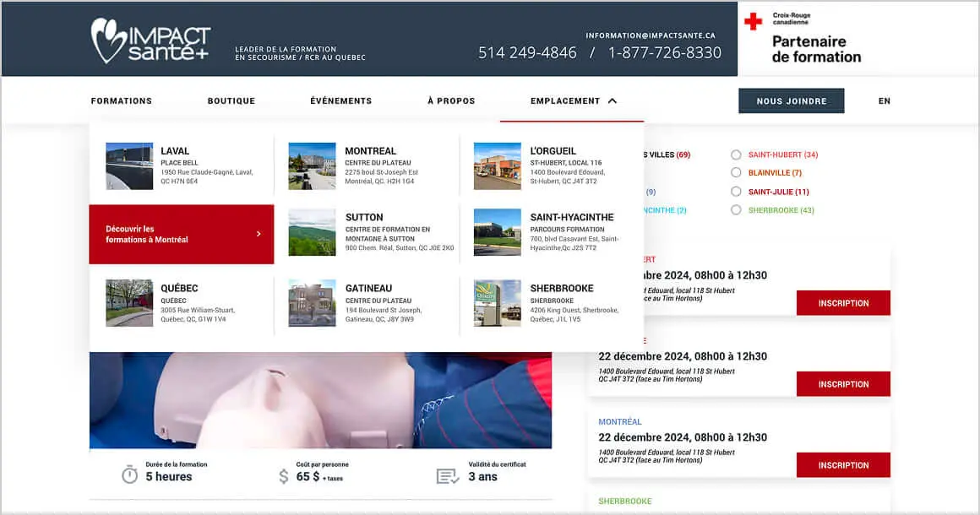Click the stopwatch icon beside 5 heures
The width and height of the screenshot is (980, 515).
pos(129,474)
